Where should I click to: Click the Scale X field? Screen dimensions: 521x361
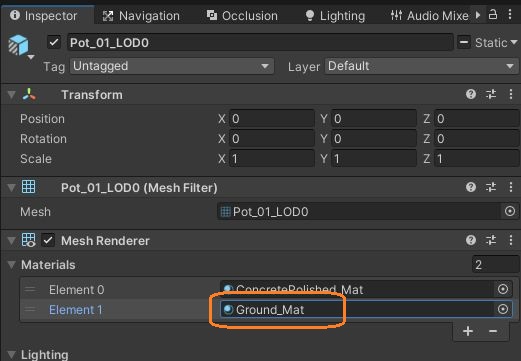tap(272, 159)
